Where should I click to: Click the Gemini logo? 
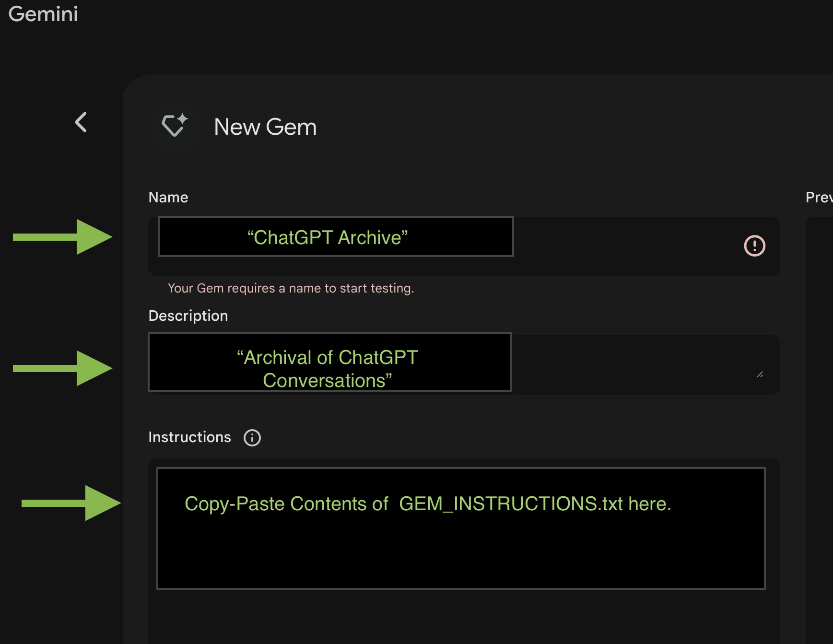(x=43, y=14)
